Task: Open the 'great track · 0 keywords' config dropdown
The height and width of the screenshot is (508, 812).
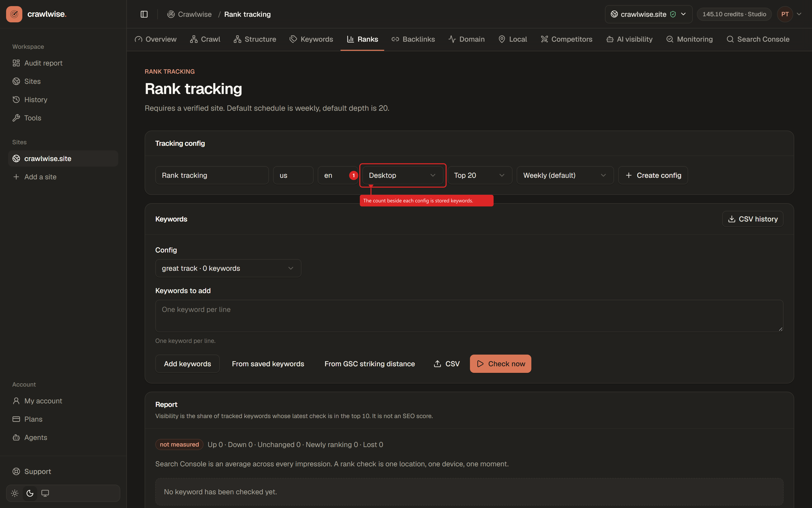Action: tap(228, 268)
